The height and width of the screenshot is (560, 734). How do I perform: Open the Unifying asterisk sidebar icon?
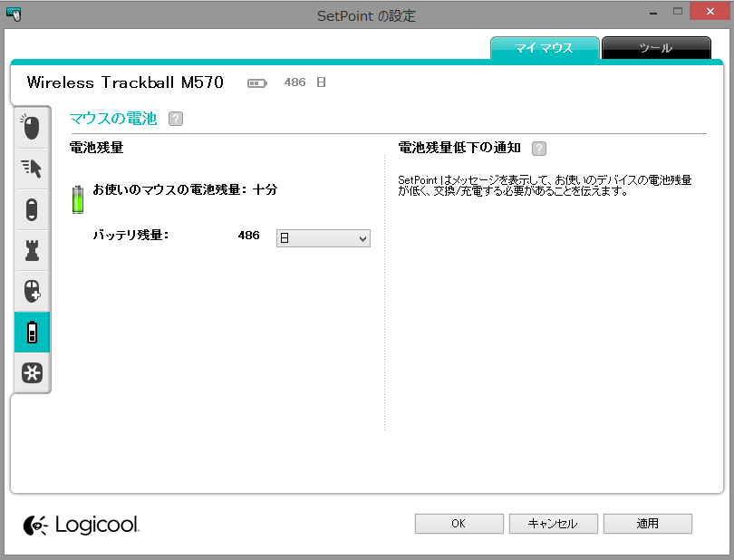point(32,373)
